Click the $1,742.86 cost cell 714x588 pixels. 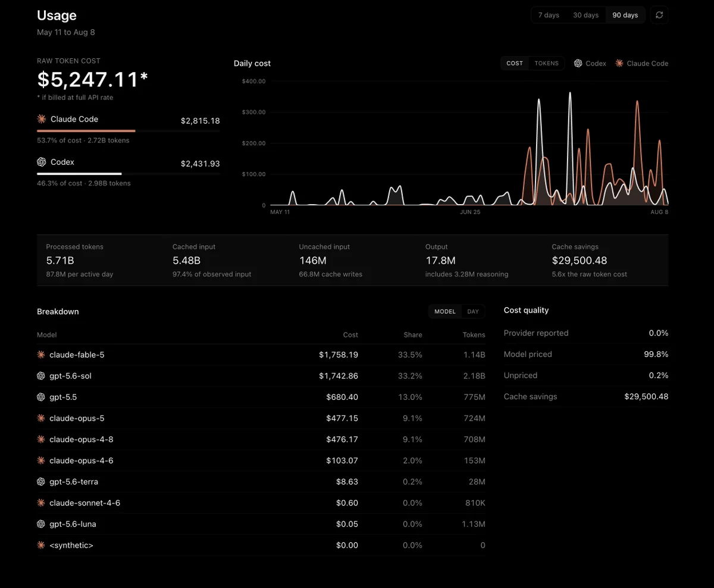339,376
